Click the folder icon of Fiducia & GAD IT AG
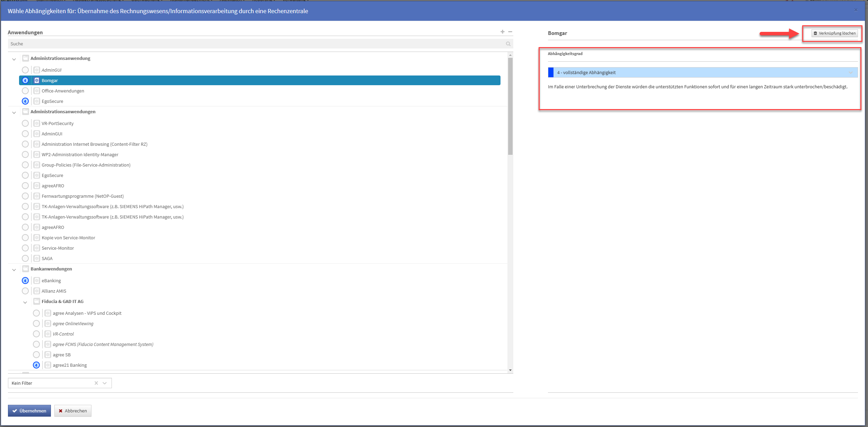Image resolution: width=868 pixels, height=427 pixels. click(x=36, y=301)
